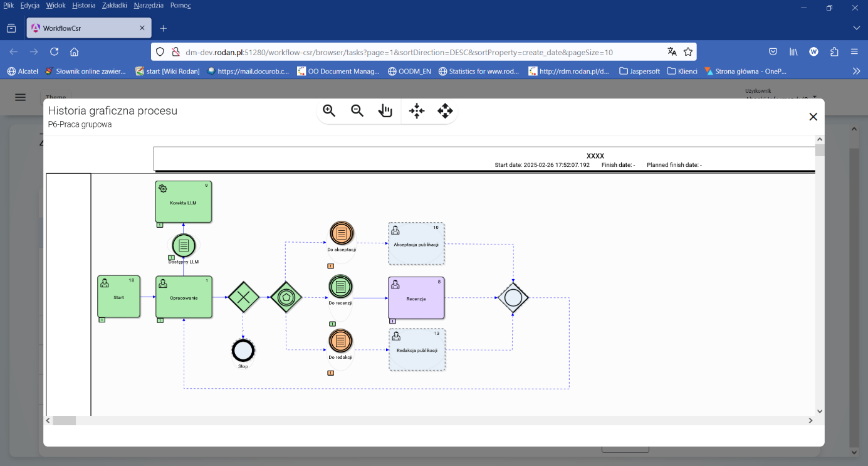Viewport: 868px width, 466px height.
Task: Click the expand view arrows icon
Action: 446,110
